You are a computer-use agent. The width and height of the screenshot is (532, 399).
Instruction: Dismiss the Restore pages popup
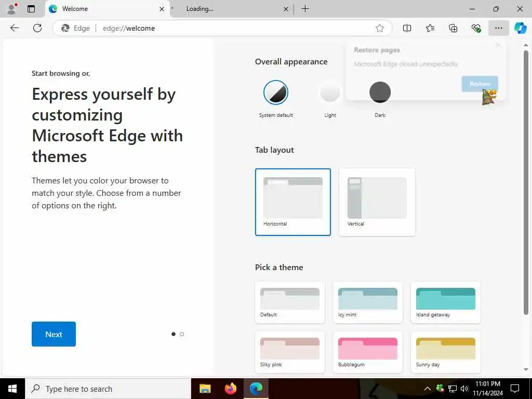(498, 45)
